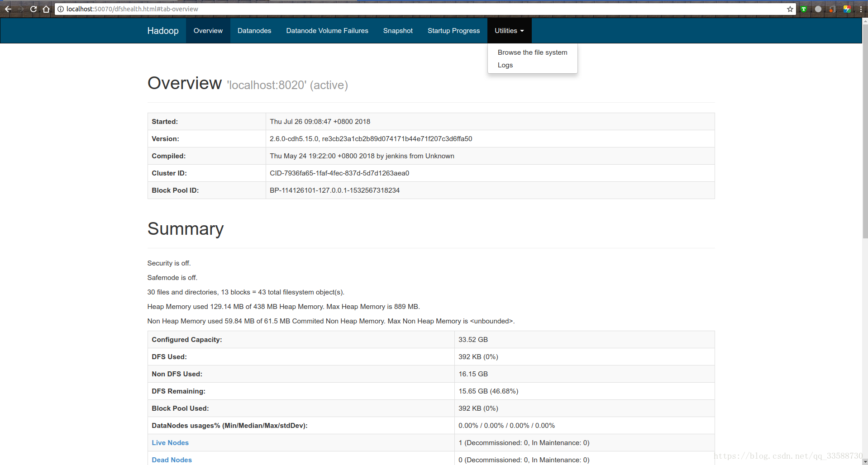Go to the Snapshot tab
The image size is (868, 465).
point(398,31)
